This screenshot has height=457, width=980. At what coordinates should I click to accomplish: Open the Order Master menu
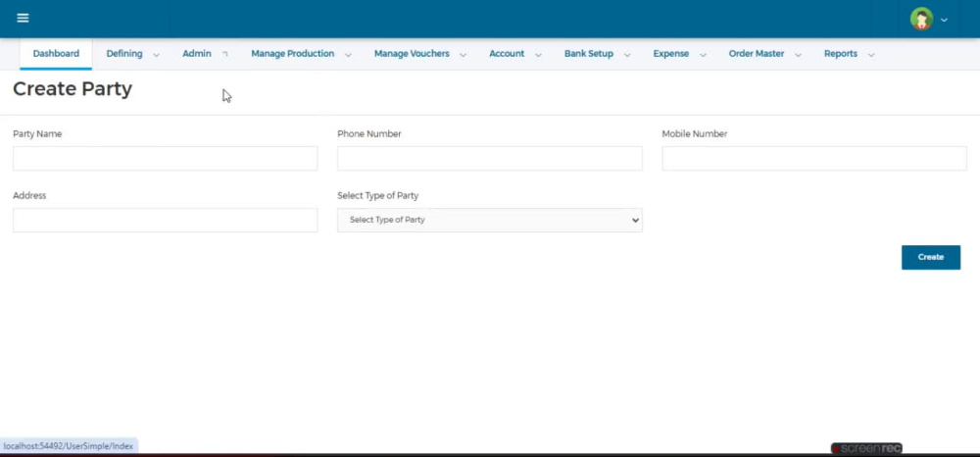[x=757, y=54]
